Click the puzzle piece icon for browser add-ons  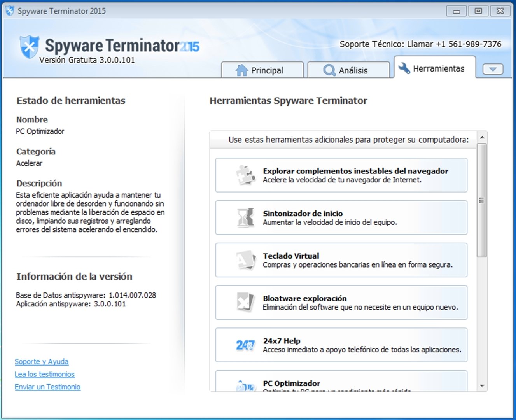tap(246, 175)
